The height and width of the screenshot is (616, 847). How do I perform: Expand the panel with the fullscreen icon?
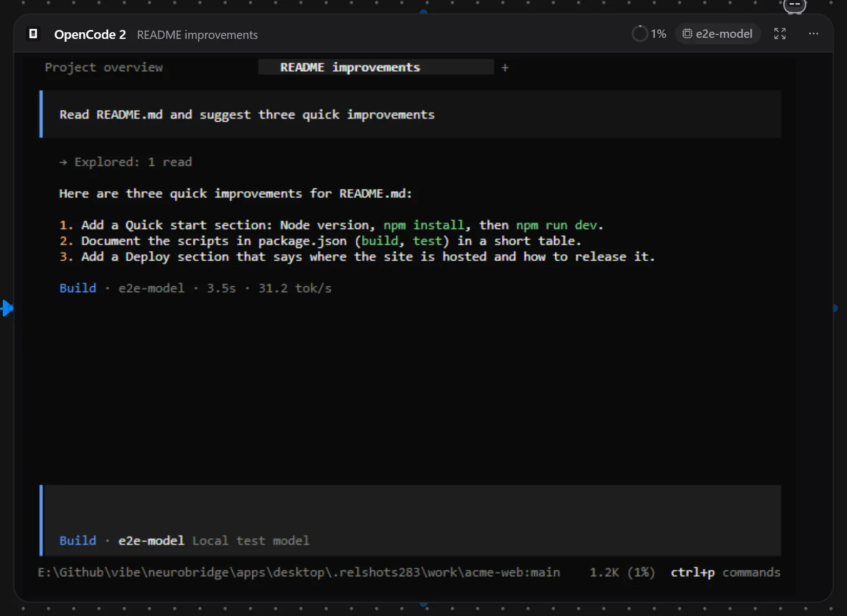click(x=780, y=34)
